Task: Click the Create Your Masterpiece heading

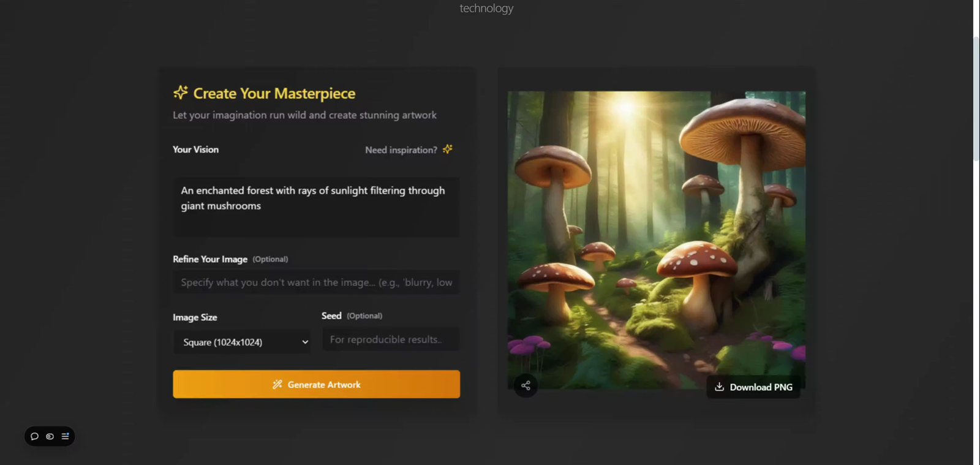Action: 274,93
